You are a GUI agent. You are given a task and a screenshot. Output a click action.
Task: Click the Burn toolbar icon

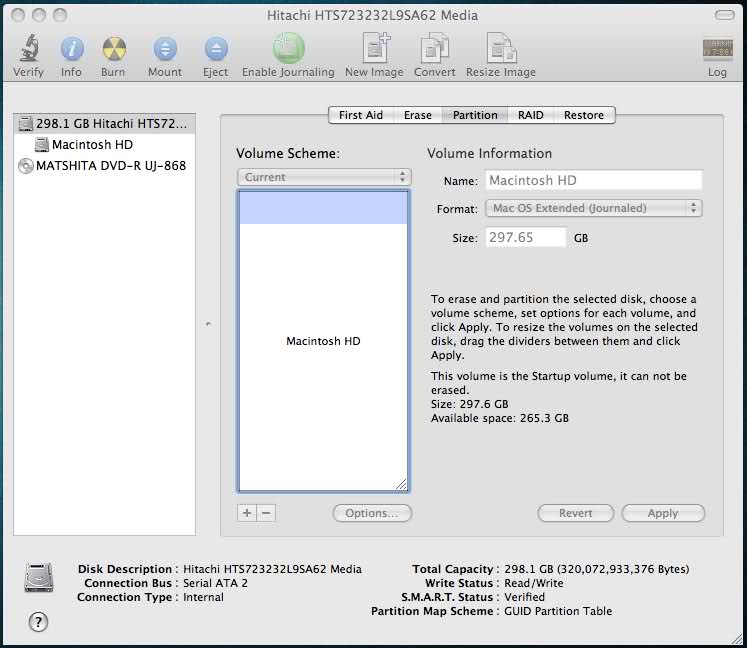coord(114,49)
